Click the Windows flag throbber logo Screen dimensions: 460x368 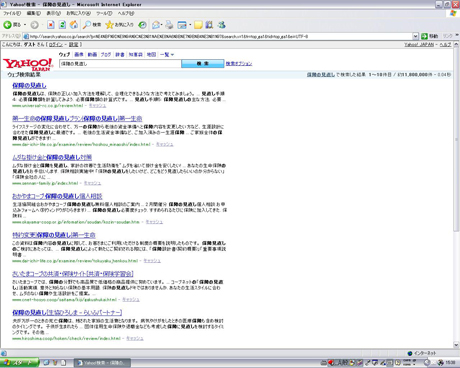coord(453,13)
